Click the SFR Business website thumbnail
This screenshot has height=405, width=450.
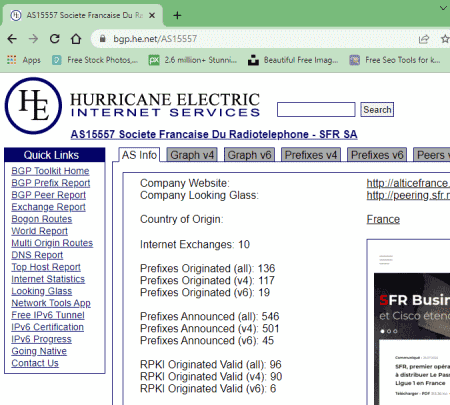pos(409,322)
